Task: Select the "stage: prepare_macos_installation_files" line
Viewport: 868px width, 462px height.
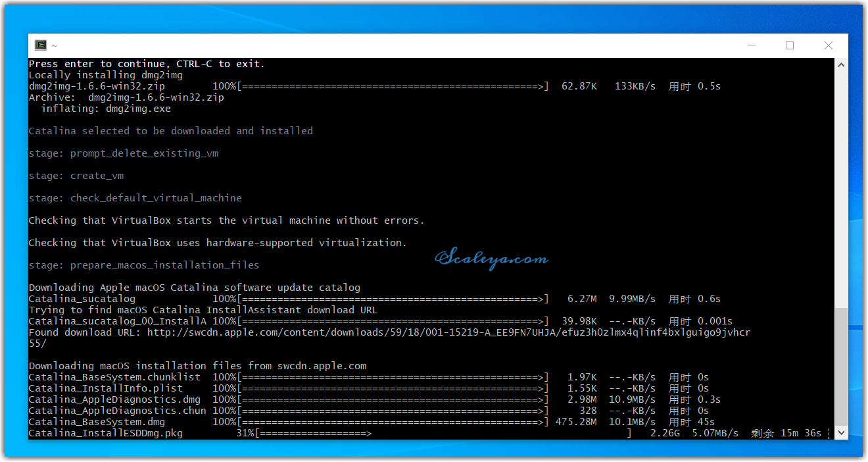Action: point(144,265)
